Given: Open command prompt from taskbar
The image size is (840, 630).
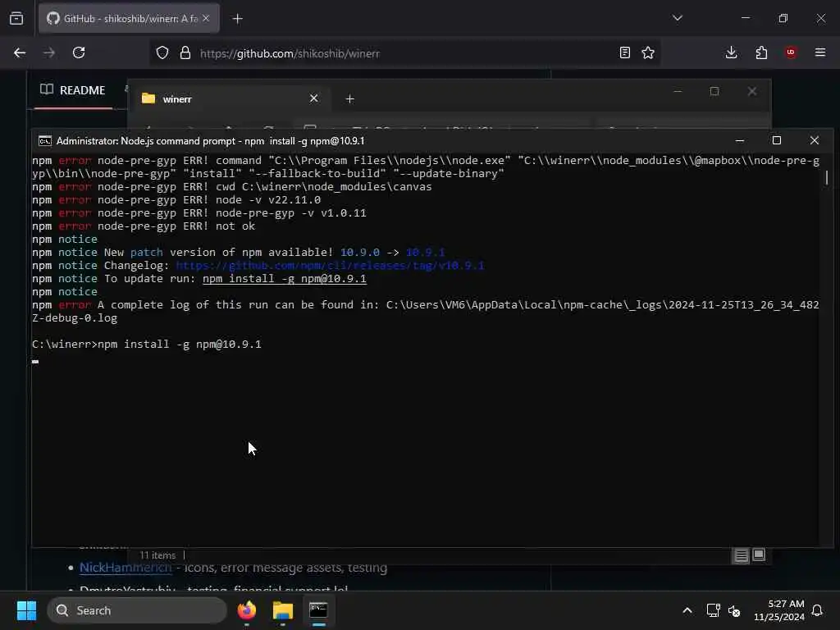Looking at the screenshot, I should [x=318, y=610].
